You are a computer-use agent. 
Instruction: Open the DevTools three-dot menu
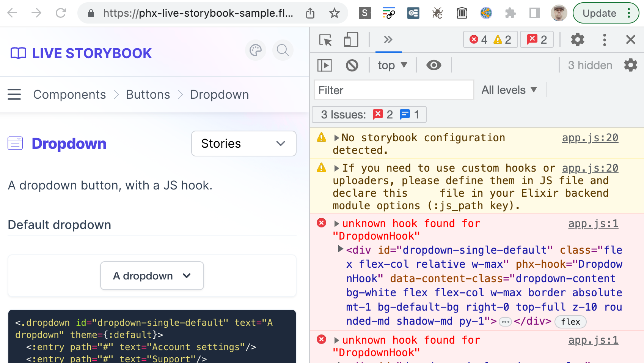point(605,39)
